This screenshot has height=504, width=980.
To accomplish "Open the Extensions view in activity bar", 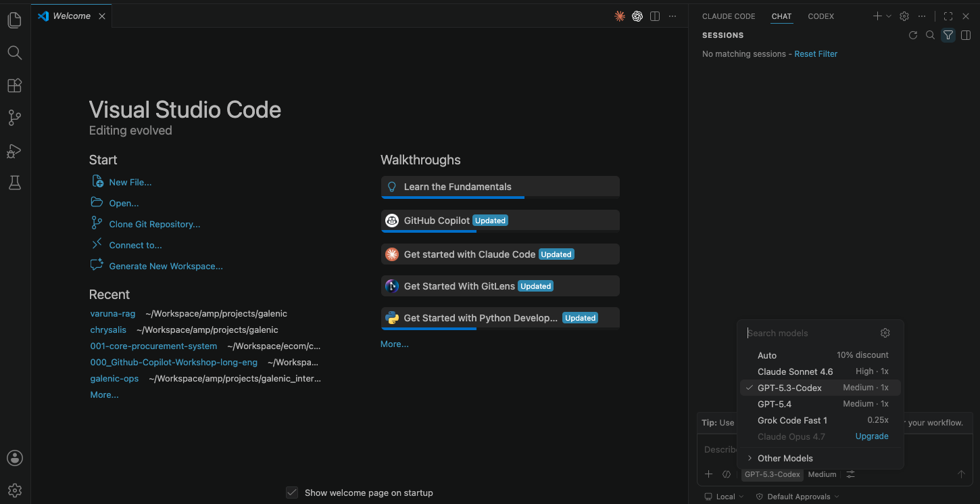I will click(x=15, y=85).
